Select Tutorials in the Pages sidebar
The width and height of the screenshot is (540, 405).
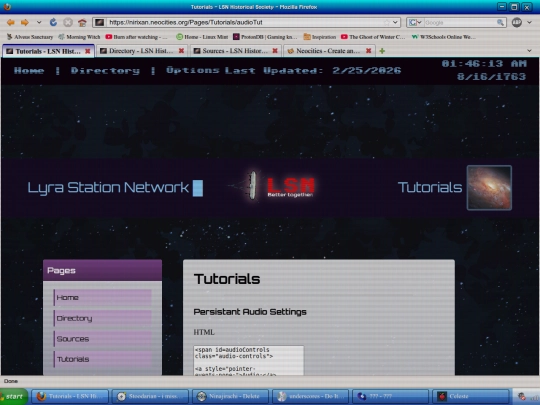pos(103,359)
